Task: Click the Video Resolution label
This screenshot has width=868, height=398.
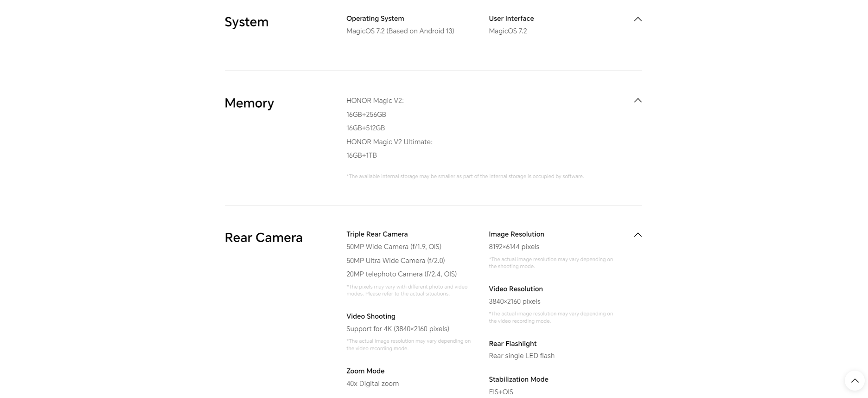Action: [x=516, y=289]
